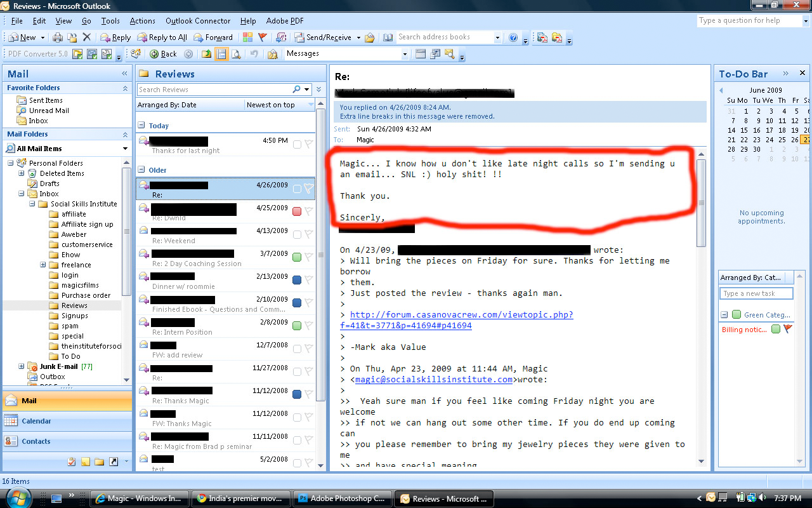The image size is (812, 508).
Task: Open the Tools menu
Action: [x=110, y=21]
